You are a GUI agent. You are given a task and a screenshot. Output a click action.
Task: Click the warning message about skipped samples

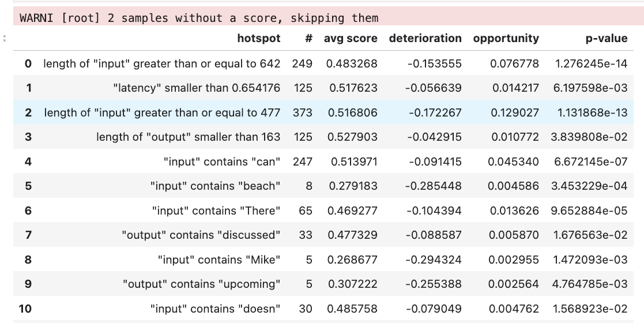tap(199, 18)
